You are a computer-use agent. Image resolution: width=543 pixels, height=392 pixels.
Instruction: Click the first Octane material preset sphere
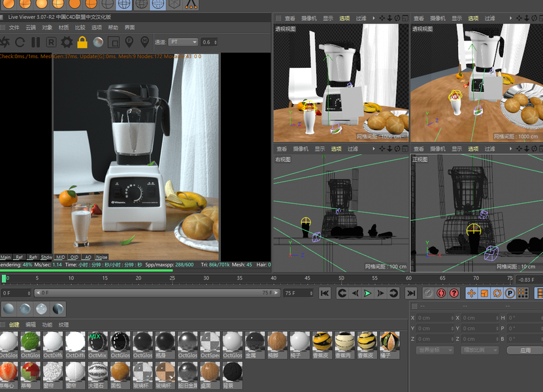click(8, 308)
